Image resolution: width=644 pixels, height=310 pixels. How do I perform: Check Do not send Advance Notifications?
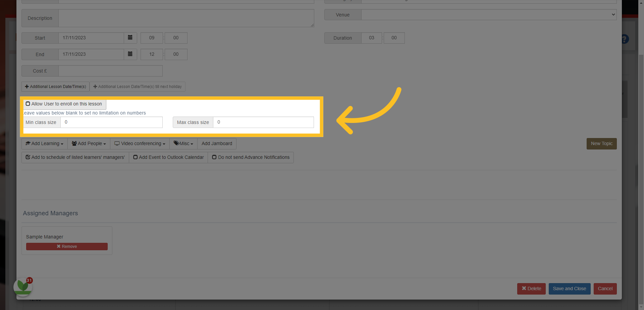click(214, 157)
